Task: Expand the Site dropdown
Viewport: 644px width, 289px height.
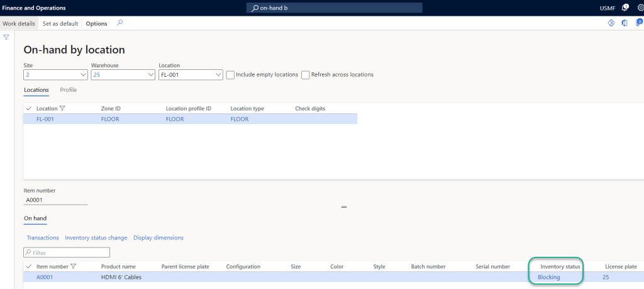Action: [82, 75]
